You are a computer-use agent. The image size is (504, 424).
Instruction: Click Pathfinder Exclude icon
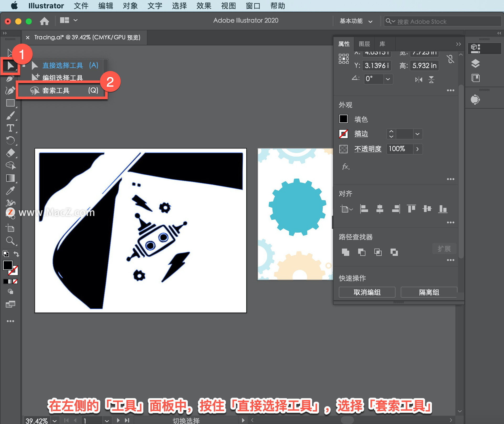tap(394, 252)
